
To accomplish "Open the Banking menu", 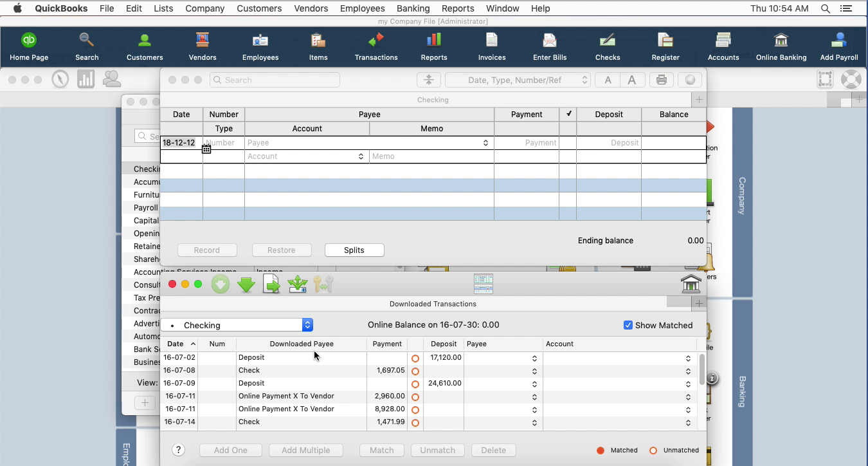I will click(x=413, y=8).
